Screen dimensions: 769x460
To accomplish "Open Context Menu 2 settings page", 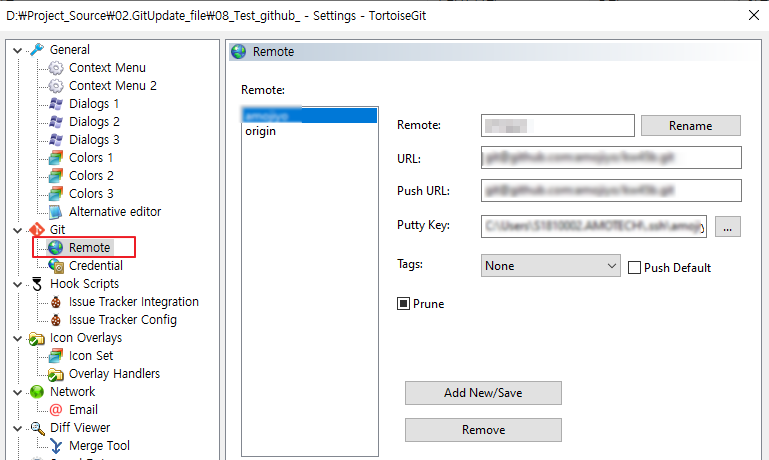I will [x=112, y=86].
